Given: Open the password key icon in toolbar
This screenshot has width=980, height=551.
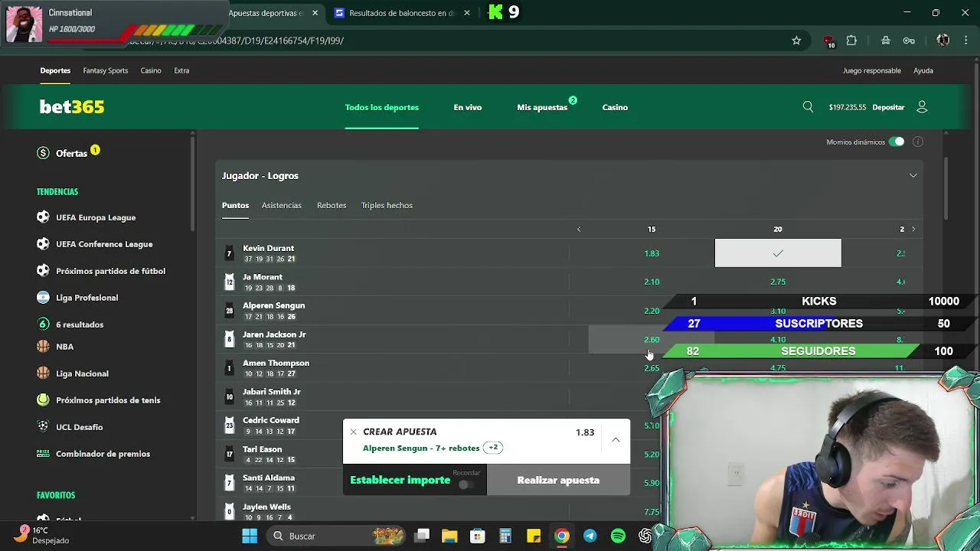Looking at the screenshot, I should click(909, 41).
